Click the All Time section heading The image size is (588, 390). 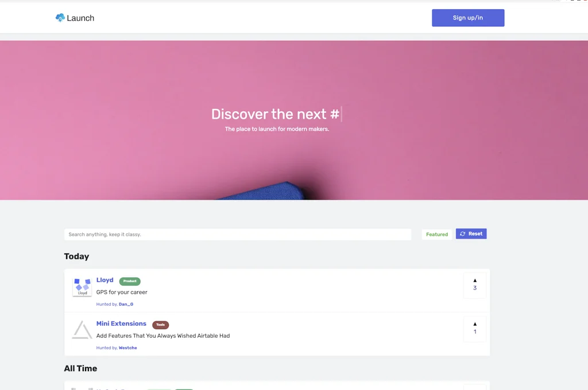click(x=80, y=368)
